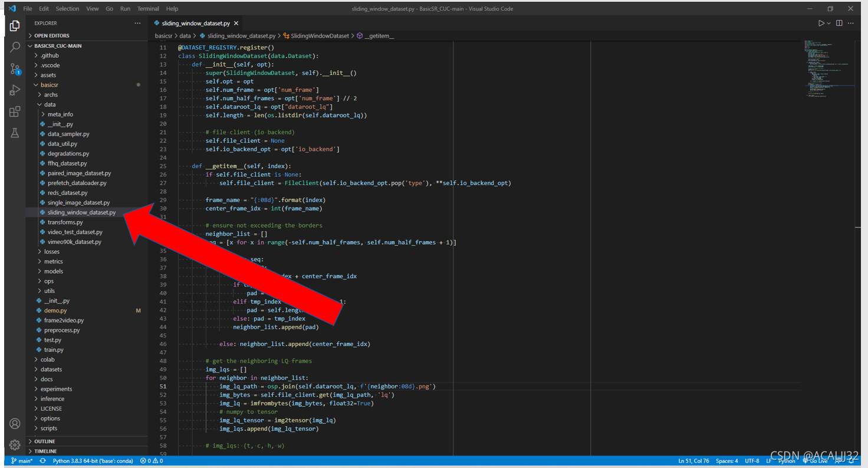This screenshot has width=868, height=468.
Task: Run Python file with play button
Action: pyautogui.click(x=821, y=23)
